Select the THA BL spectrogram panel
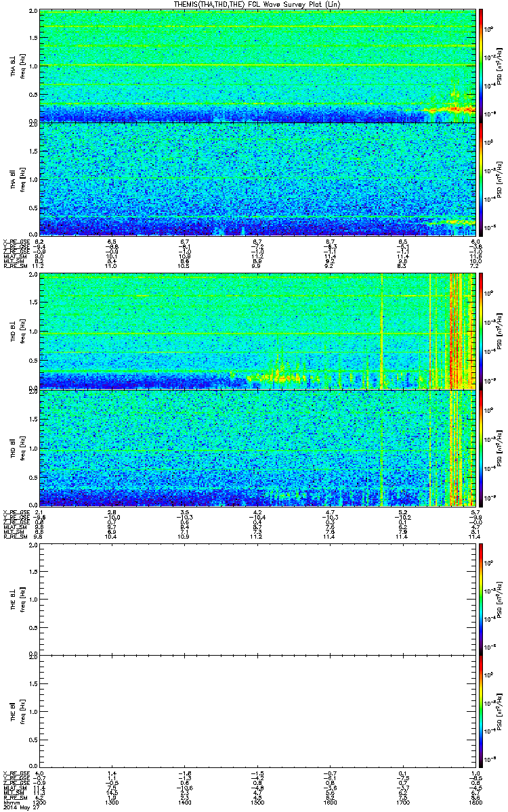The width and height of the screenshot is (508, 812). coord(257,65)
